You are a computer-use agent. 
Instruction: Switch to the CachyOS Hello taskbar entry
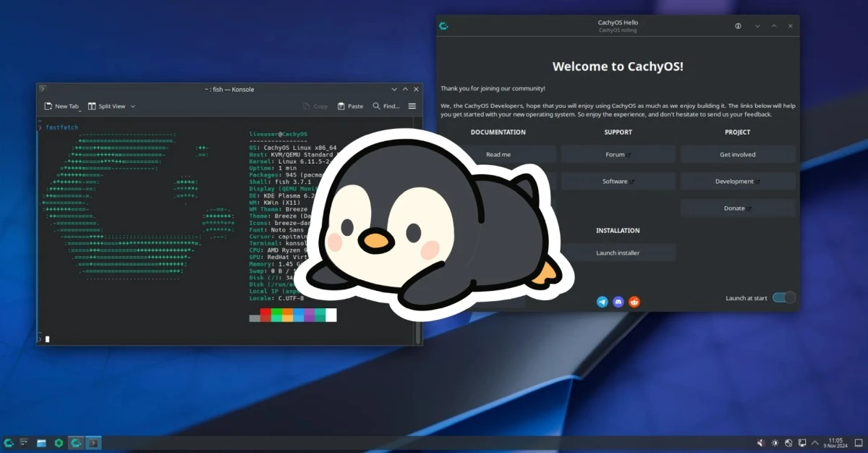76,442
